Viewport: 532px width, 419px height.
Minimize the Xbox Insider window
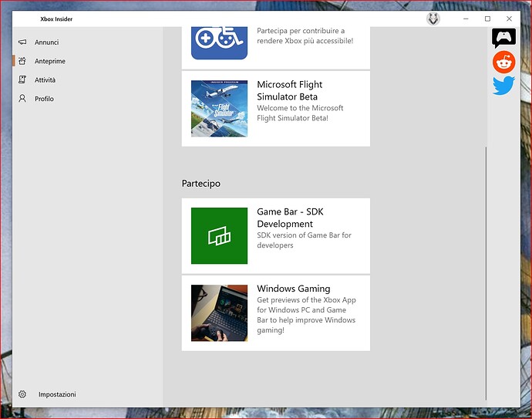466,19
